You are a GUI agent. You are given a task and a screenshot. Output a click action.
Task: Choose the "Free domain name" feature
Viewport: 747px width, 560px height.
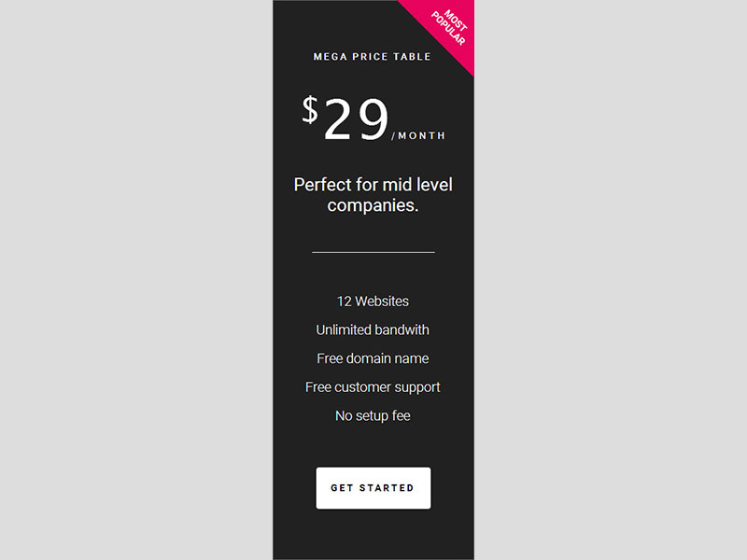coord(373,358)
